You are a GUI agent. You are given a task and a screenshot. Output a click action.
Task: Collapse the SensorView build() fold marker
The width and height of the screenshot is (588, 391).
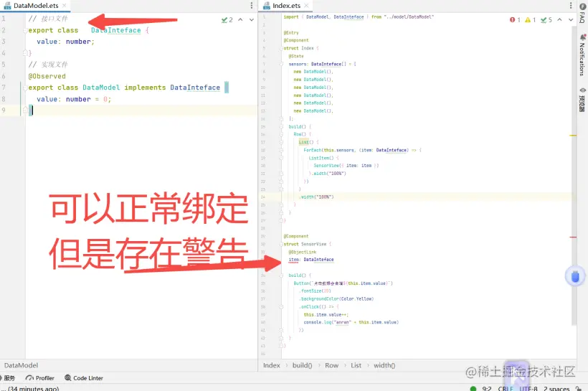(x=281, y=275)
